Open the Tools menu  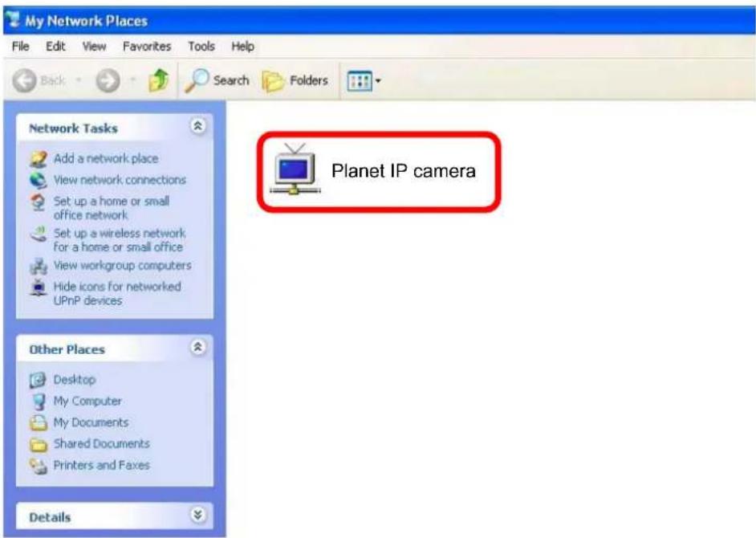(201, 47)
